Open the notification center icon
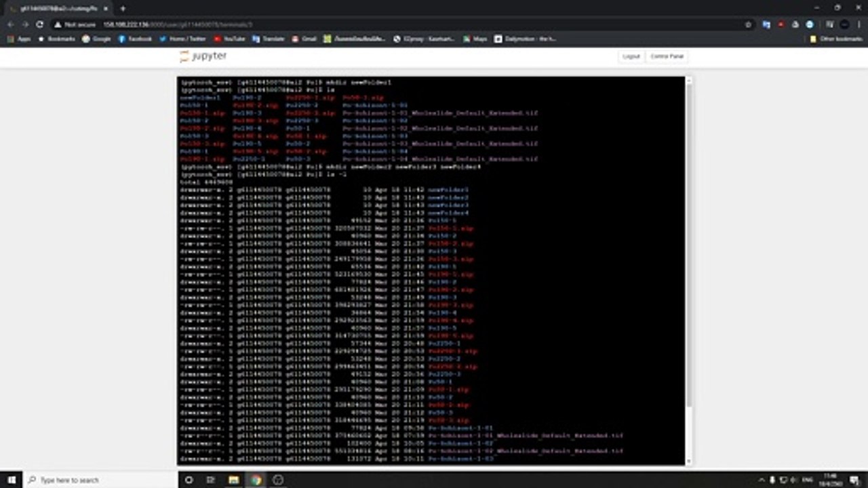 (856, 480)
